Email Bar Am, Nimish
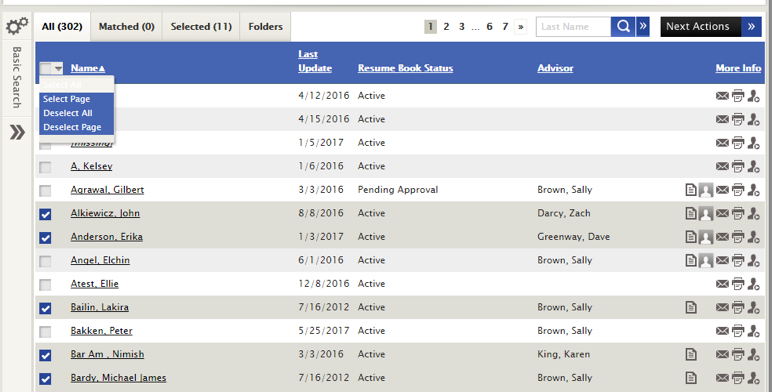This screenshot has height=392, width=772. (x=722, y=354)
